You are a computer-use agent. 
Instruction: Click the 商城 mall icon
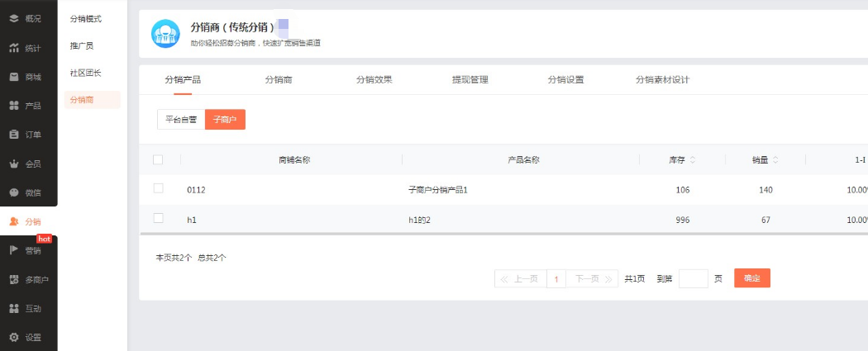14,77
